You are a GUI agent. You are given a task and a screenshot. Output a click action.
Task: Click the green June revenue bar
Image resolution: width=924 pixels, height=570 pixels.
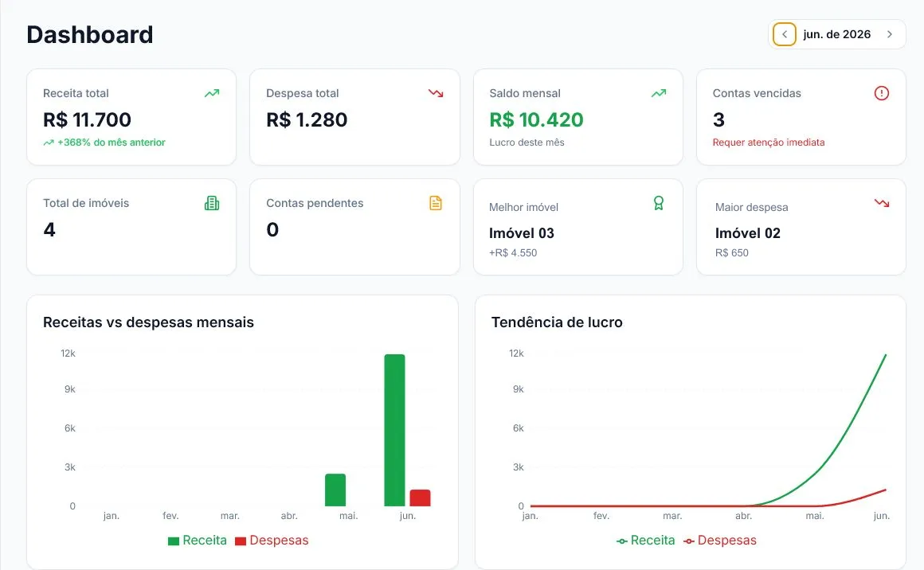point(395,430)
